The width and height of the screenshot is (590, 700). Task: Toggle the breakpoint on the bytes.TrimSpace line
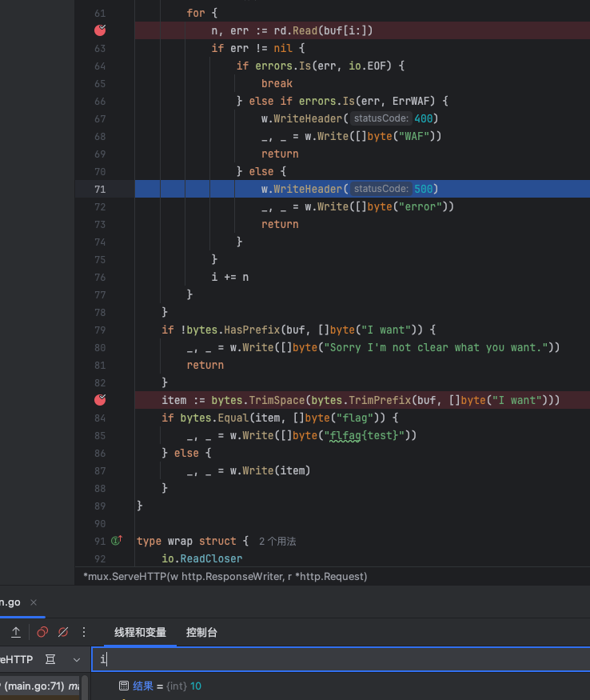point(100,400)
